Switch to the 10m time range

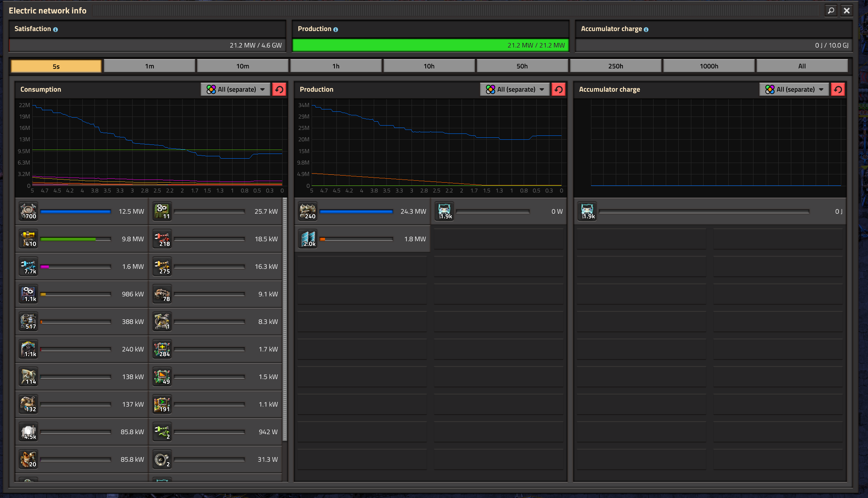pos(243,66)
